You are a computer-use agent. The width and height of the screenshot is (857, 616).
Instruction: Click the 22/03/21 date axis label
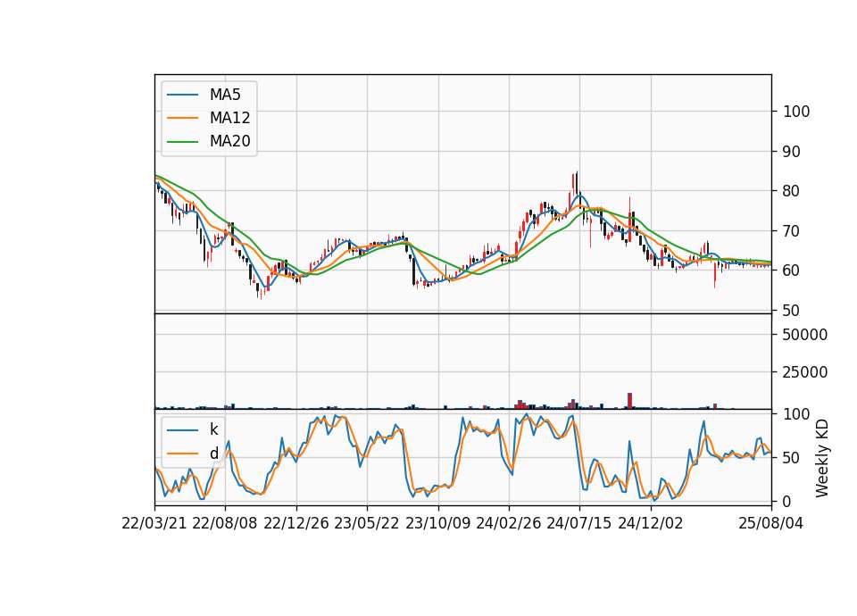[x=154, y=523]
